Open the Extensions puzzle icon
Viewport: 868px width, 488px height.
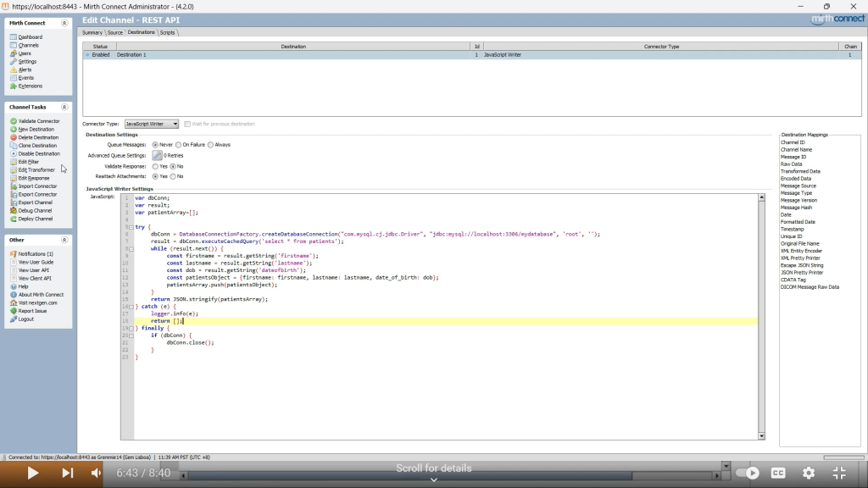tap(14, 86)
